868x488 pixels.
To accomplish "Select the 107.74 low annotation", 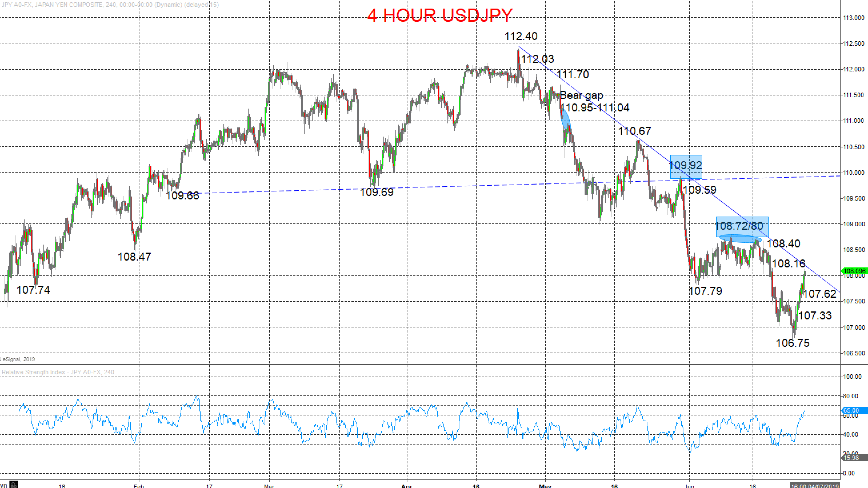I will click(33, 290).
